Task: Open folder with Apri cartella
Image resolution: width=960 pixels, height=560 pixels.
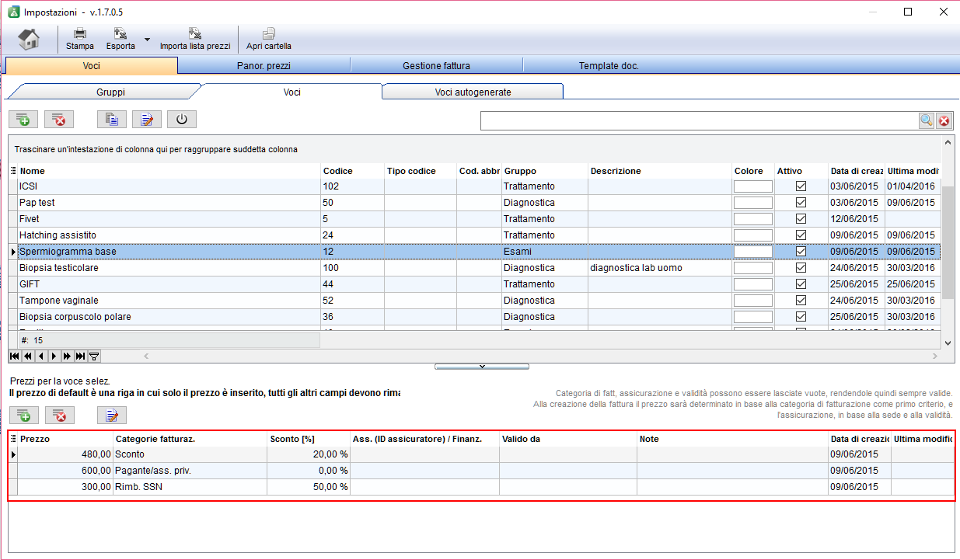Action: [x=269, y=39]
